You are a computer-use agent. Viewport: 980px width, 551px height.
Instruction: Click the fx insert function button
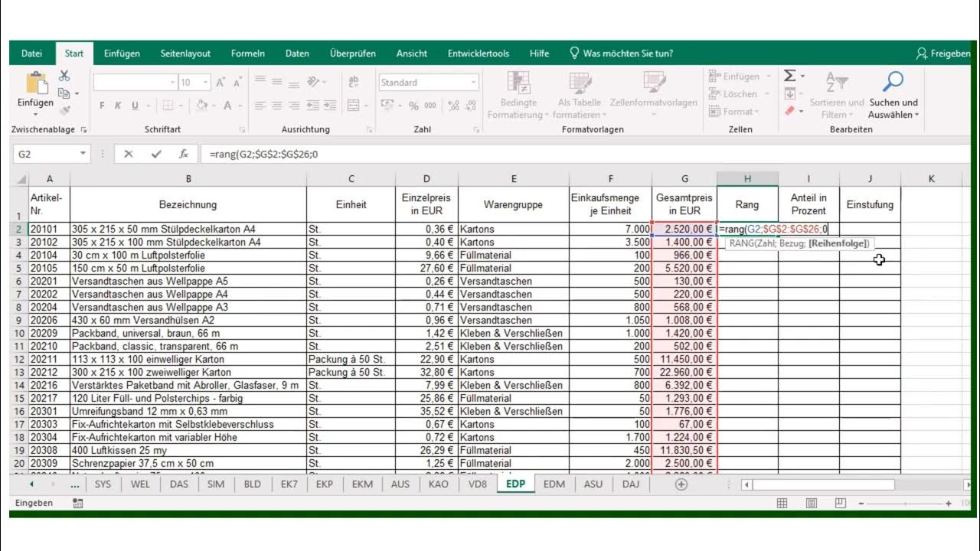[184, 154]
